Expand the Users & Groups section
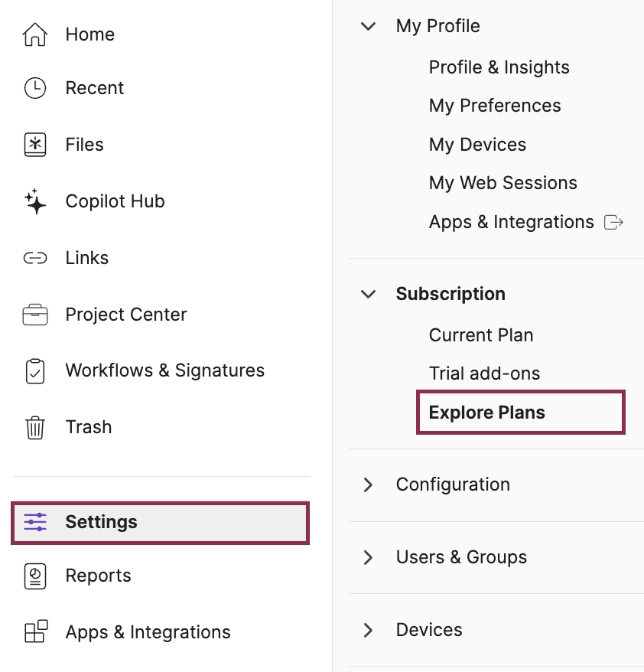 point(369,557)
